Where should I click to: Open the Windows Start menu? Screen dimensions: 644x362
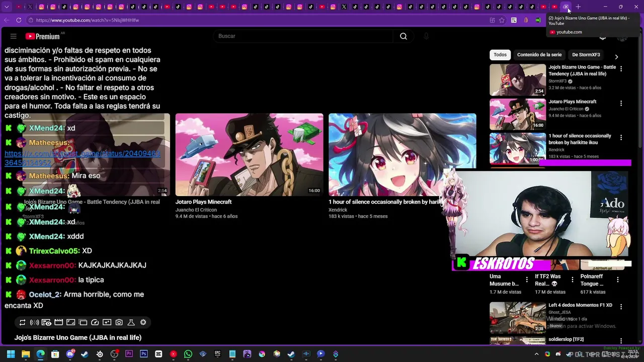[x=11, y=354]
